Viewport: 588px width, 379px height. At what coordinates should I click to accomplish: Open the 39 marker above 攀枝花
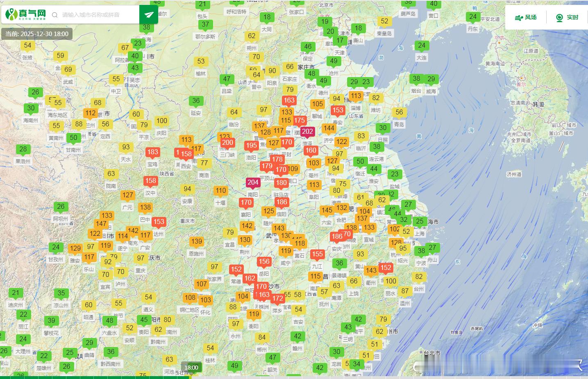coord(51,321)
